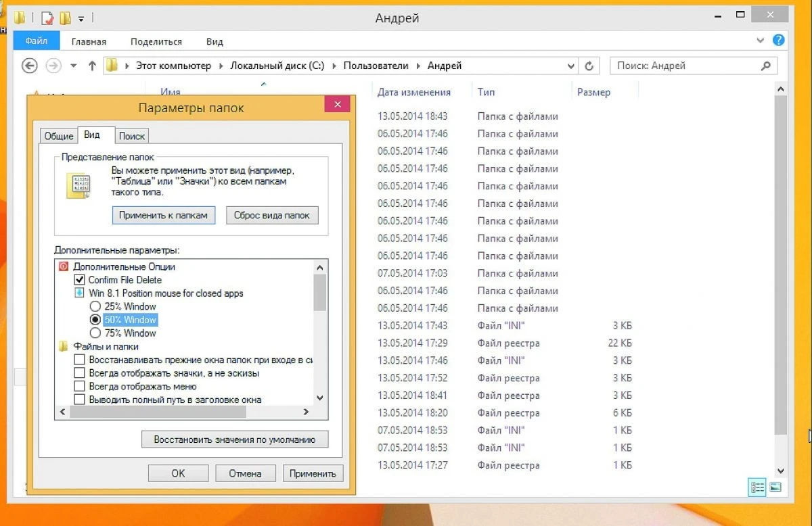Go back using the Back arrow

click(29, 66)
